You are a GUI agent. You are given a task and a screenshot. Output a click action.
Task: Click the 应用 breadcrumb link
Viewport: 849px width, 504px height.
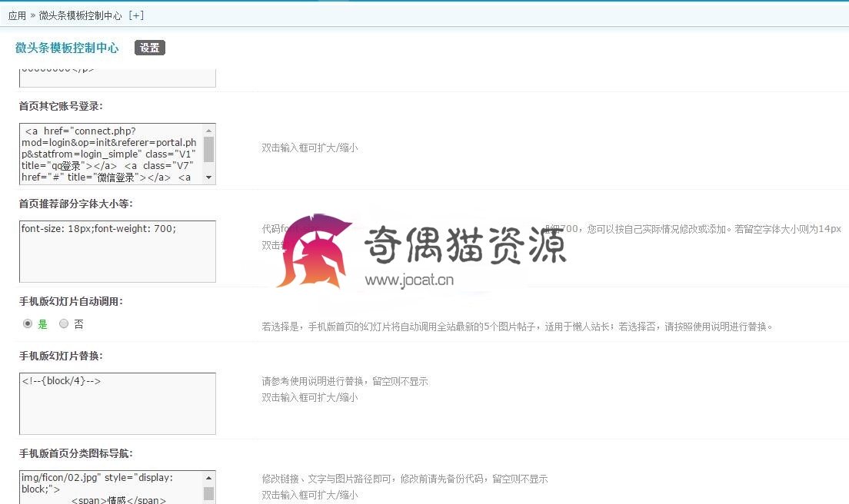click(18, 15)
